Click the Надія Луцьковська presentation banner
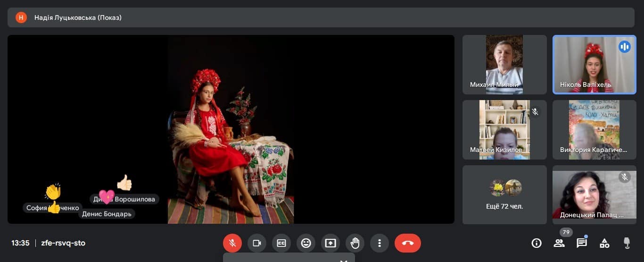 coord(322,17)
